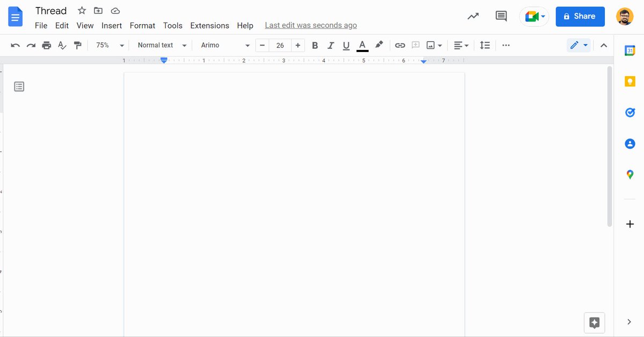The image size is (644, 337).
Task: Click the blue Share button
Action: (x=580, y=17)
